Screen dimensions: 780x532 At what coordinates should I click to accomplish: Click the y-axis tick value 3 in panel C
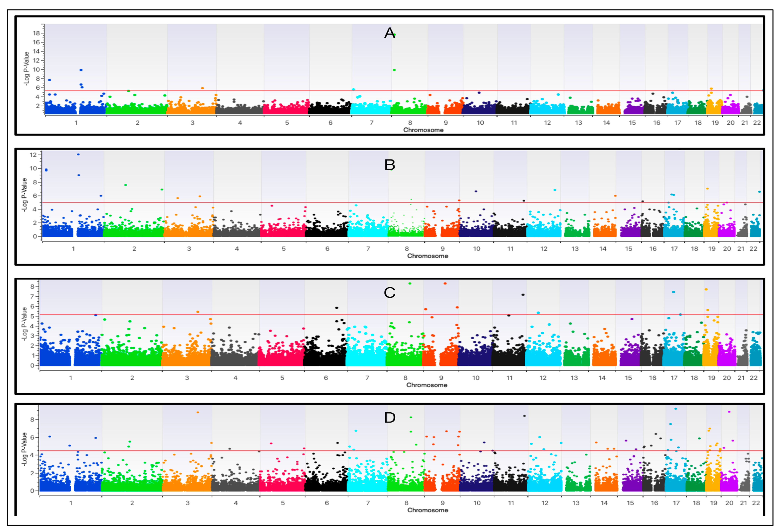coord(33,336)
